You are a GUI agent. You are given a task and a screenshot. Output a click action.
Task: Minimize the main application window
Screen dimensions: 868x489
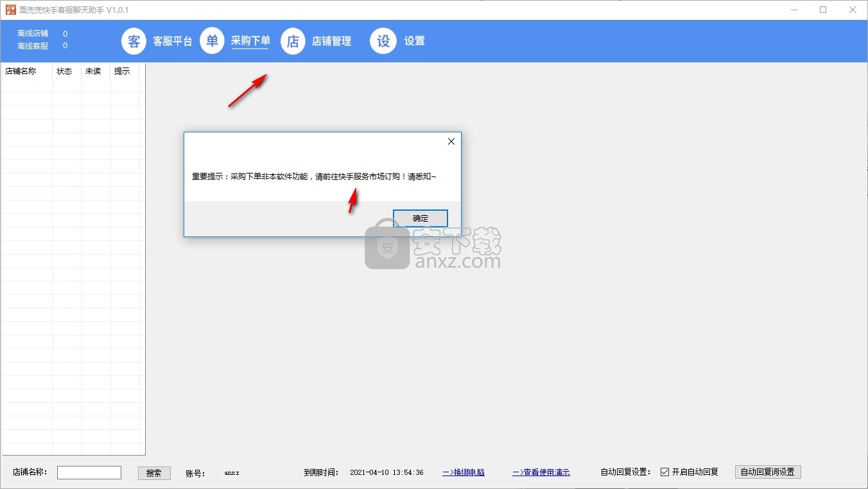(793, 10)
